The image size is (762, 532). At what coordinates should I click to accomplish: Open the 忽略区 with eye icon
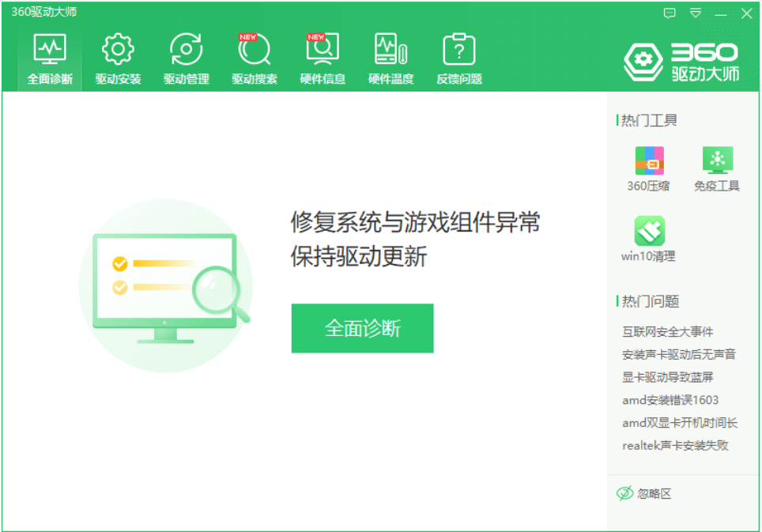point(644,493)
